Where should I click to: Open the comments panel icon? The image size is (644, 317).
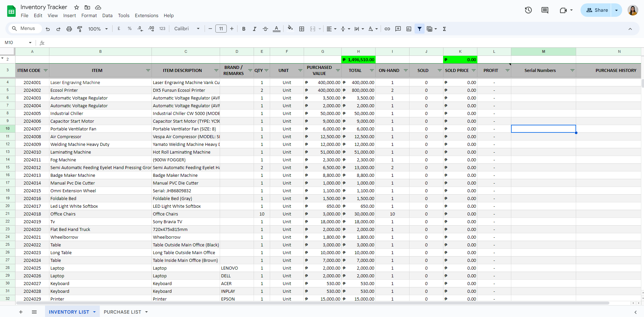tap(545, 10)
